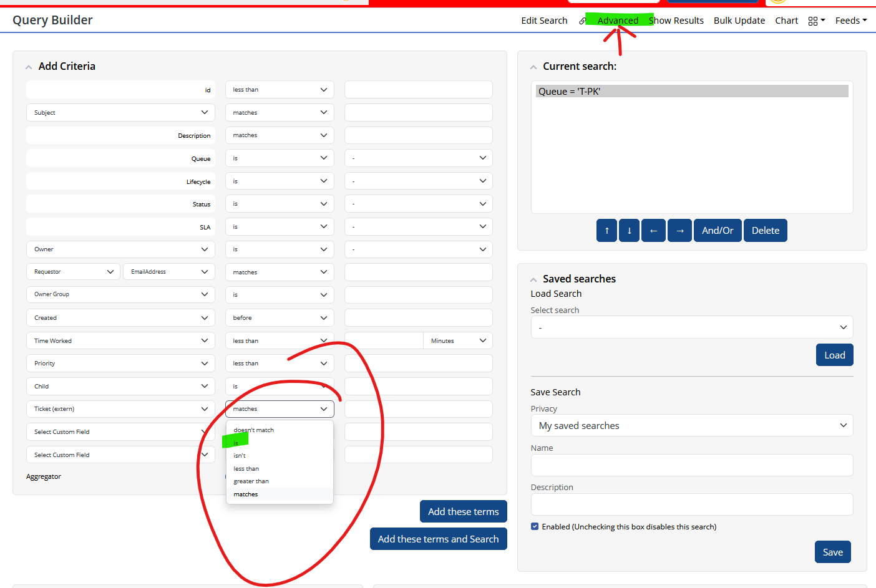Image resolution: width=876 pixels, height=588 pixels.
Task: Collapse the Current search panel
Action: coord(533,67)
